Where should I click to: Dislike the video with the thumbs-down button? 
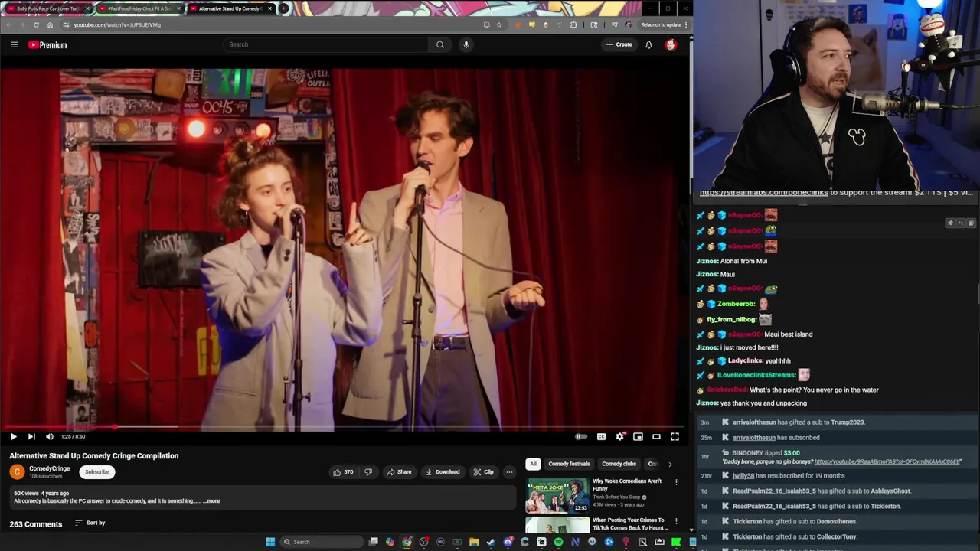tap(368, 471)
